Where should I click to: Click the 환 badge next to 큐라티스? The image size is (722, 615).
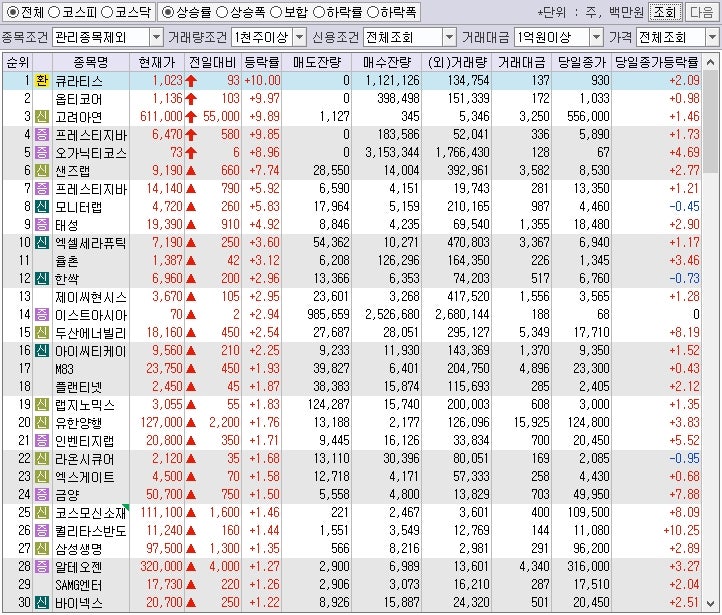click(x=42, y=81)
